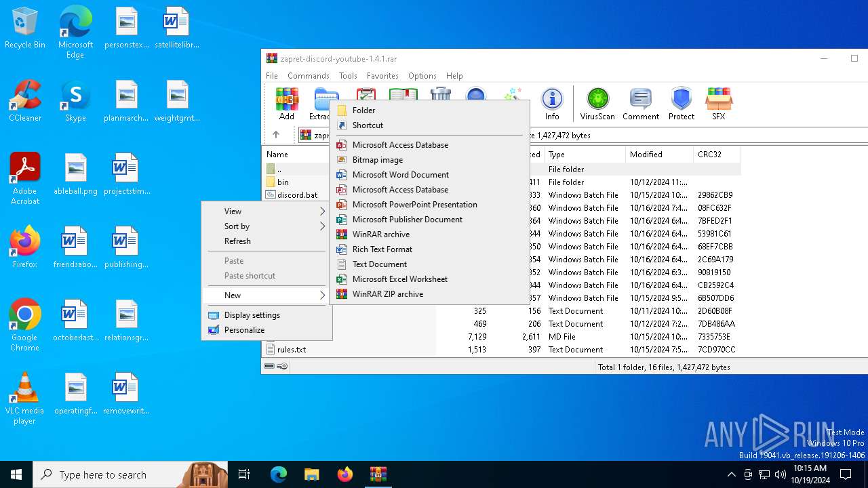Create a new Microsoft Publisher Document
This screenshot has width=868, height=488.
[430, 220]
